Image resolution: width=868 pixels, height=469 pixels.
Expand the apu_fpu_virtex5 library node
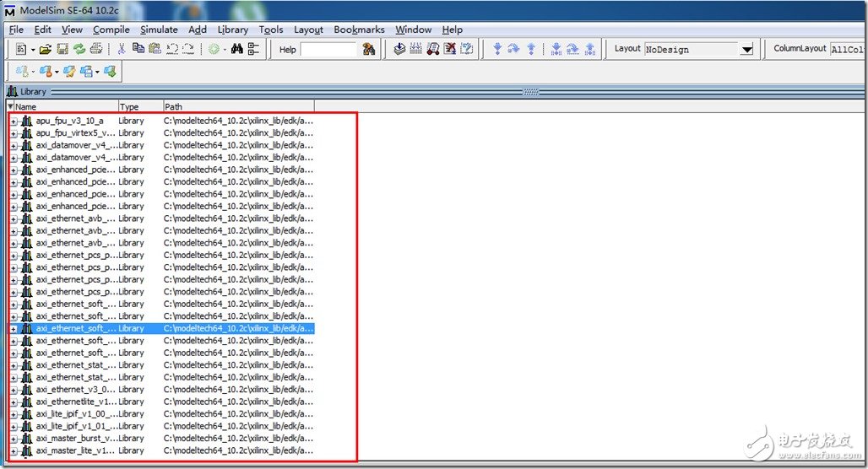pyautogui.click(x=14, y=133)
